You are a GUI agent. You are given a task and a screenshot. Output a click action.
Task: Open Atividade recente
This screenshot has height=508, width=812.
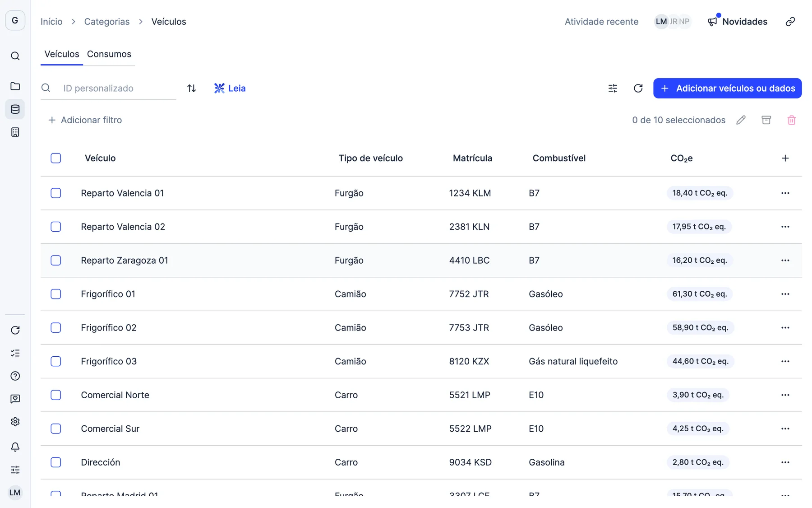pos(601,22)
